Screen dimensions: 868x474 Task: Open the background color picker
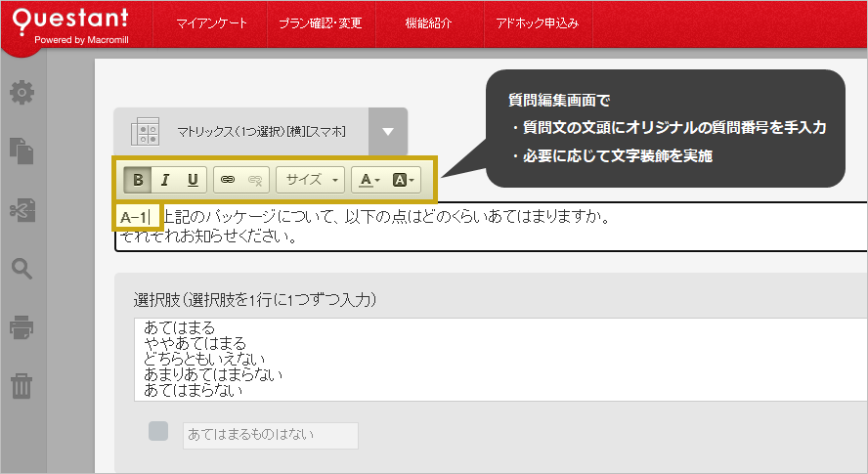[403, 180]
